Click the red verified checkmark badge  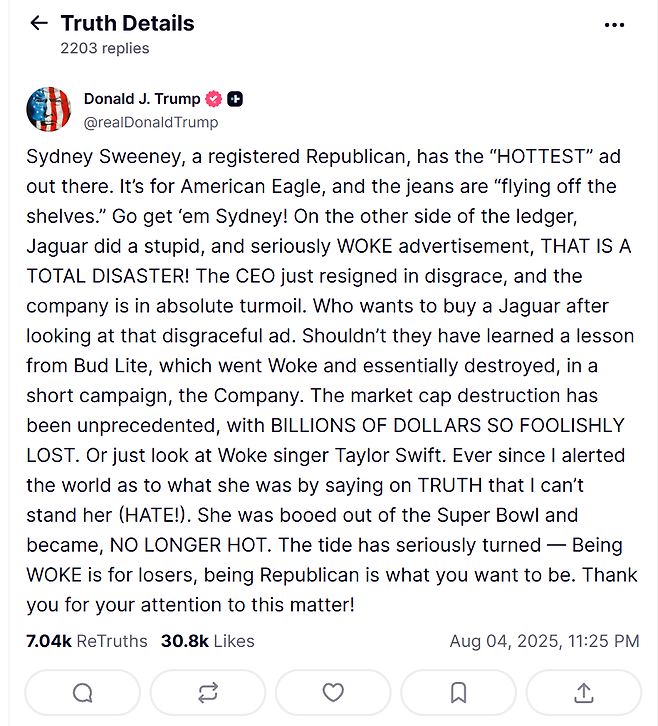click(213, 99)
